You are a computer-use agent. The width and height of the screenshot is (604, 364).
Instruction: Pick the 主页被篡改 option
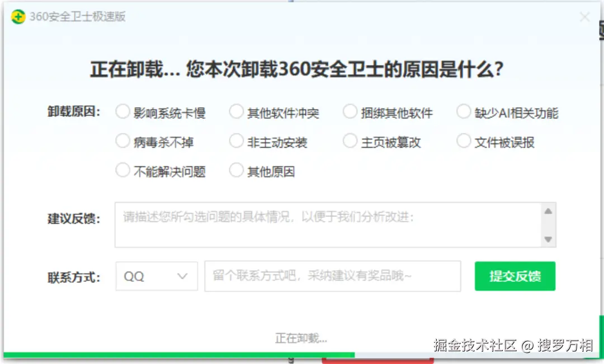coord(350,141)
